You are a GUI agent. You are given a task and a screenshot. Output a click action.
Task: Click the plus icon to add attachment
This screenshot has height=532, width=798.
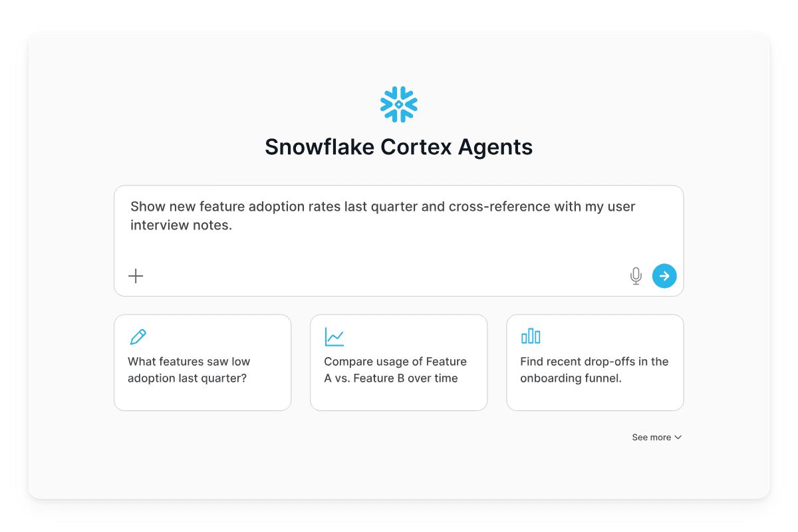(136, 276)
